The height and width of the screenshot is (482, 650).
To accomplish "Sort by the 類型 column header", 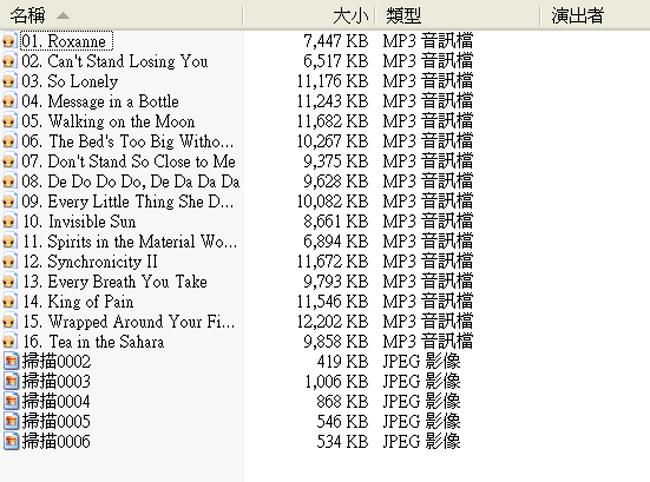I will coord(457,16).
